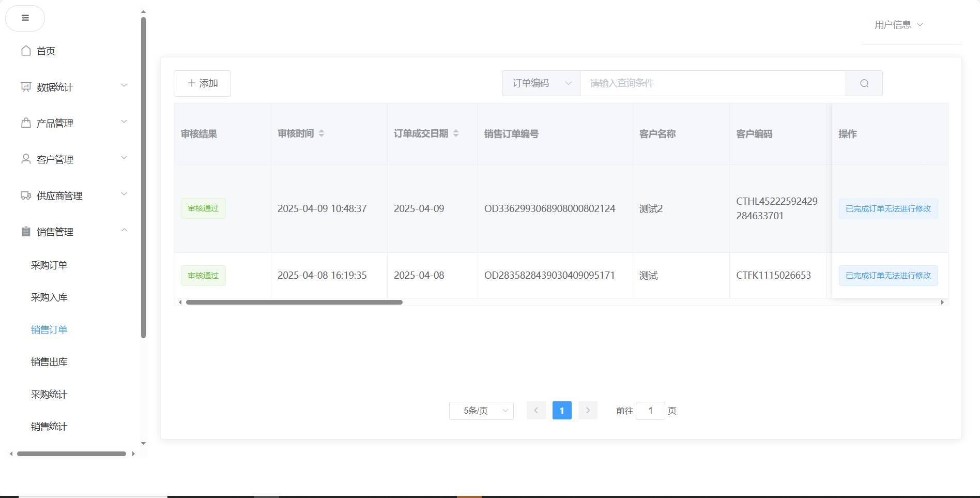The width and height of the screenshot is (980, 498).
Task: Open 销售出库 in the sidebar
Action: 49,362
